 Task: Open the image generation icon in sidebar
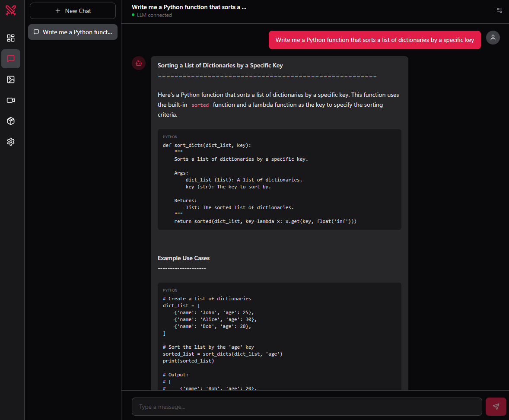coord(11,80)
